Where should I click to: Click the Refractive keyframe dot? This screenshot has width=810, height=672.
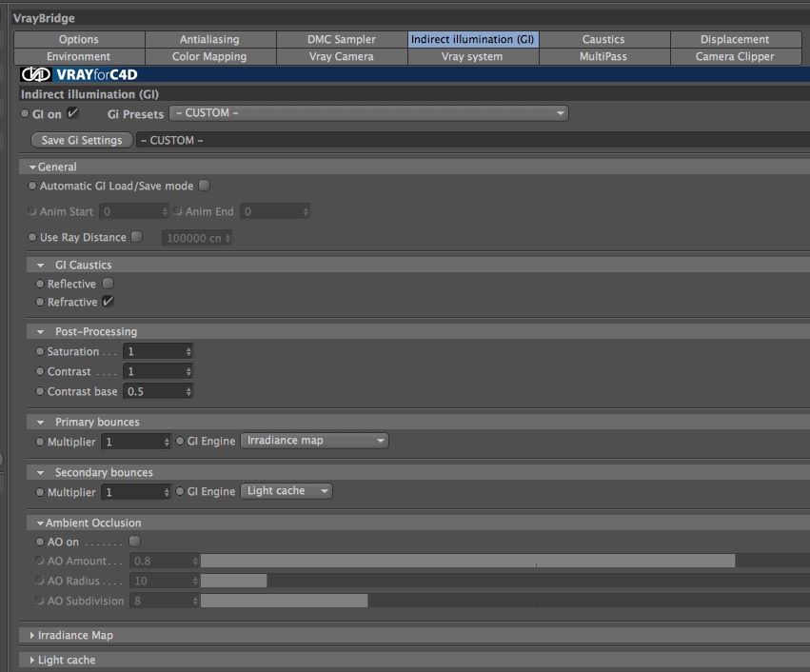(40, 302)
